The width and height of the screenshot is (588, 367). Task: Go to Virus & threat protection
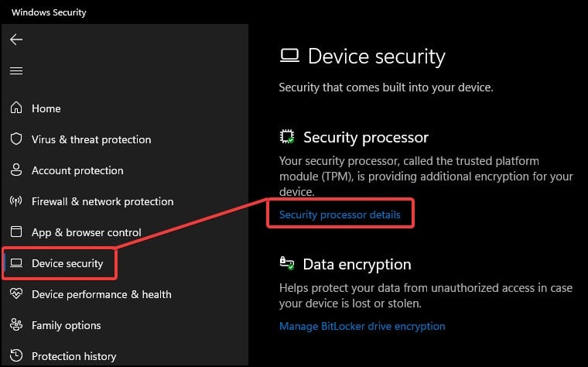click(x=91, y=139)
